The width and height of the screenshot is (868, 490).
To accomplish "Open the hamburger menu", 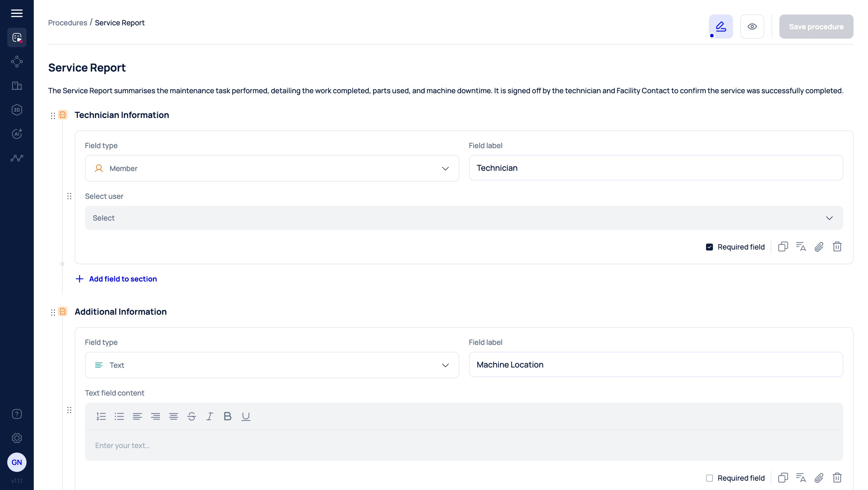I will (17, 13).
